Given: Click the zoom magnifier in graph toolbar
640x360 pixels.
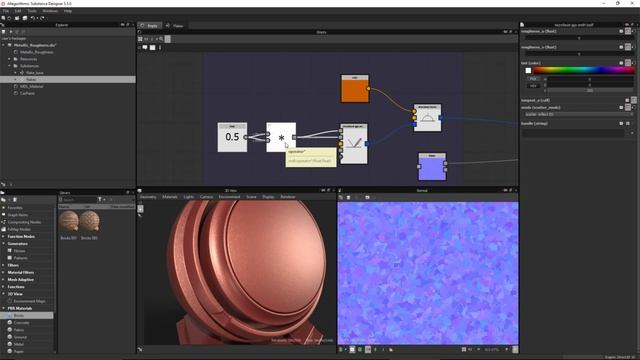Looking at the screenshot, I should click(x=161, y=39).
